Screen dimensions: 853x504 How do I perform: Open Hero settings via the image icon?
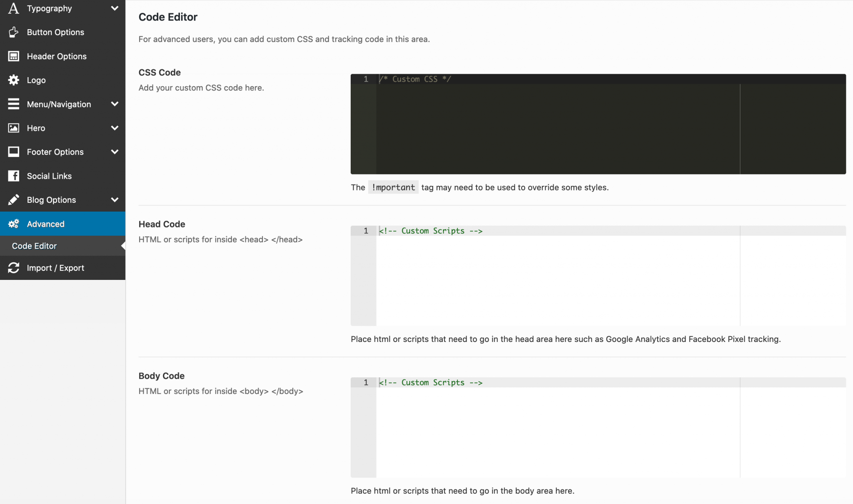point(13,128)
